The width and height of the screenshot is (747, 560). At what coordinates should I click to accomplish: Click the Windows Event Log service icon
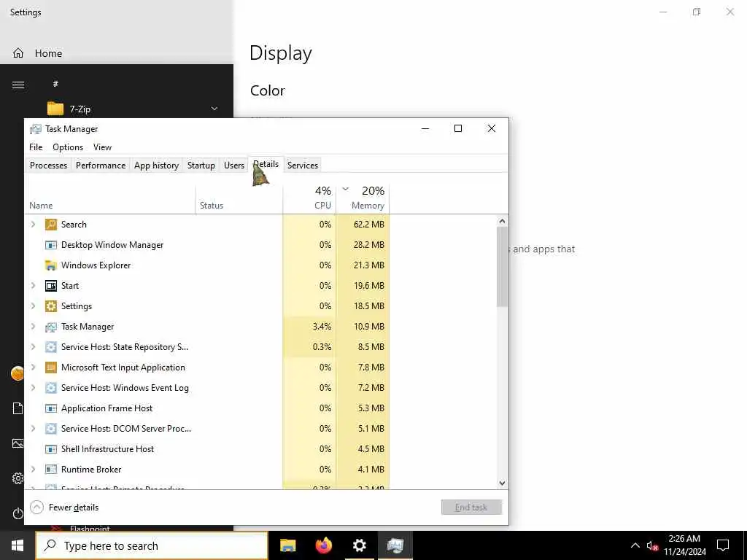(51, 388)
